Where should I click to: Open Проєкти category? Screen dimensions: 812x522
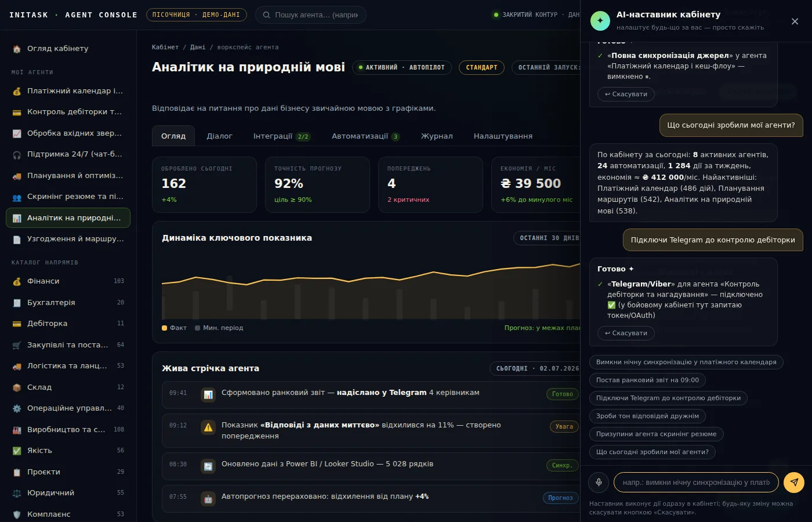coord(68,472)
